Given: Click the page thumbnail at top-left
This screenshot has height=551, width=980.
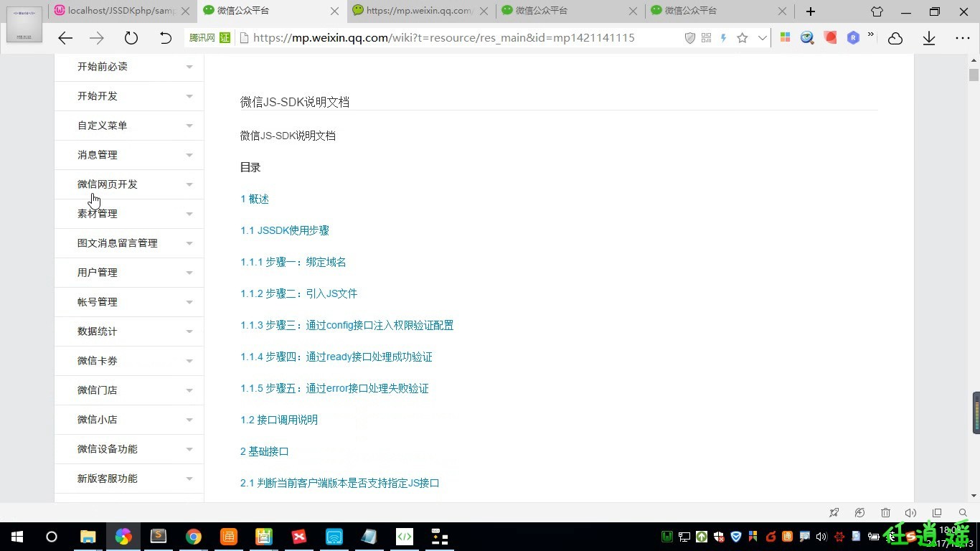Looking at the screenshot, I should (x=24, y=23).
